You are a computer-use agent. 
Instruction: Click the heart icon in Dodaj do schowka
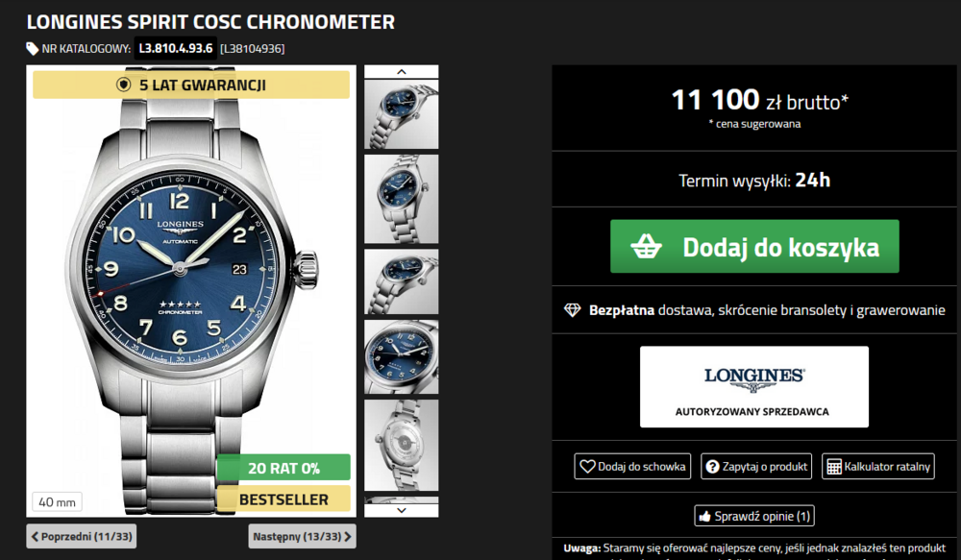587,466
